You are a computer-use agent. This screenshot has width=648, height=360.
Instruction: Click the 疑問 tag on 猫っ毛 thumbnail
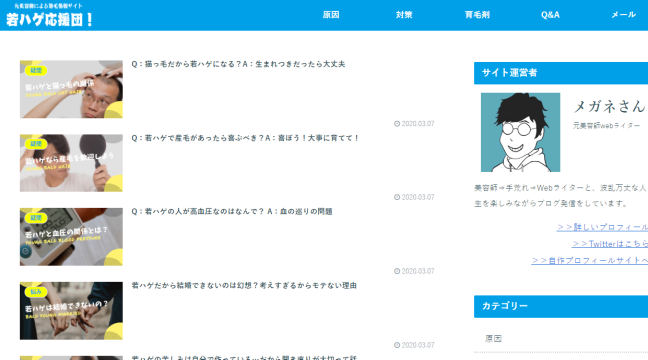click(36, 70)
